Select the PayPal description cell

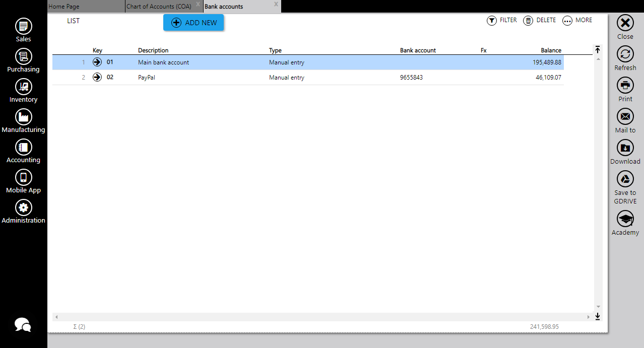(147, 78)
